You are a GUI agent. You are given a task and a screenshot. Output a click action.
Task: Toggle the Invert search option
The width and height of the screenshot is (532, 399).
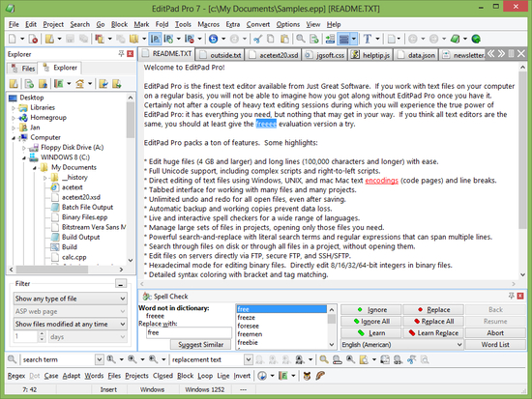coord(242,376)
